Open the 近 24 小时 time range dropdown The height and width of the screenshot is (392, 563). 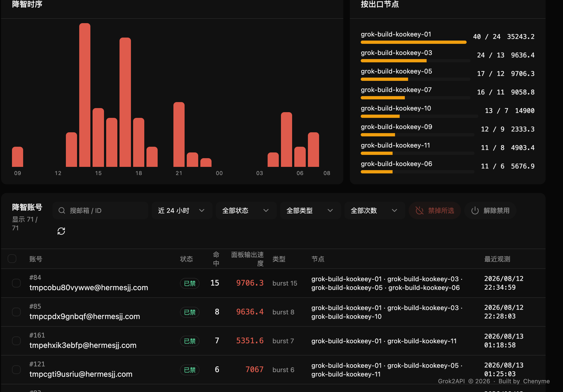(x=182, y=210)
